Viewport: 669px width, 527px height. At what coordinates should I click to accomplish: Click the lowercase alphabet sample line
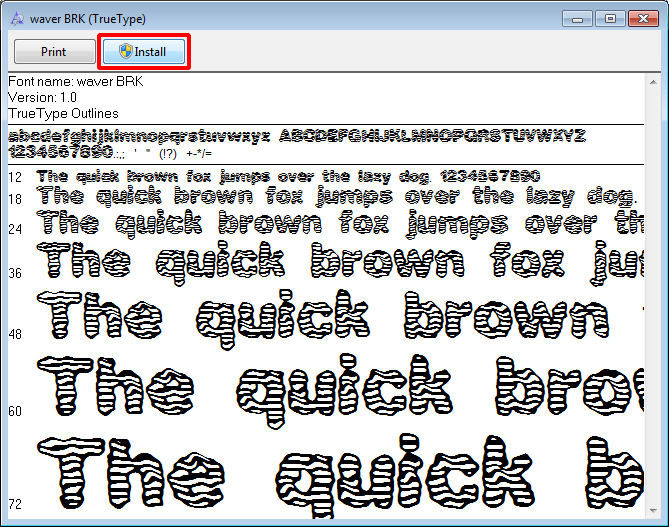pyautogui.click(x=139, y=137)
